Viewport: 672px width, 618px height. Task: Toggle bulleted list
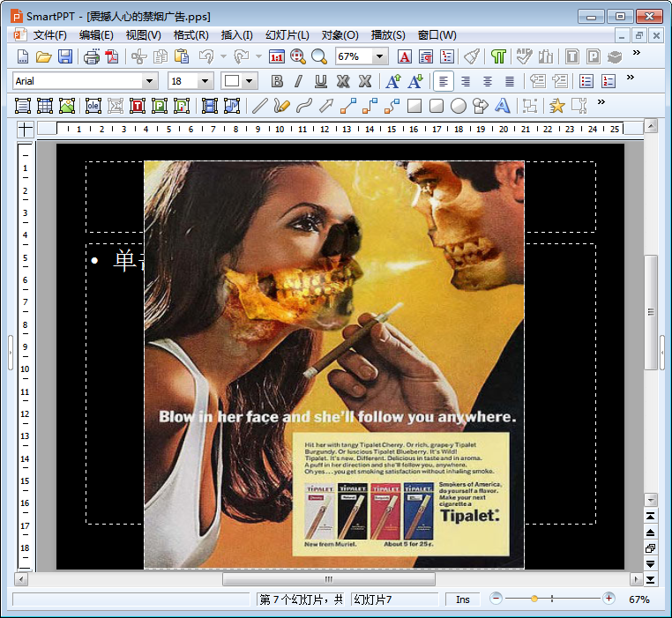click(586, 81)
